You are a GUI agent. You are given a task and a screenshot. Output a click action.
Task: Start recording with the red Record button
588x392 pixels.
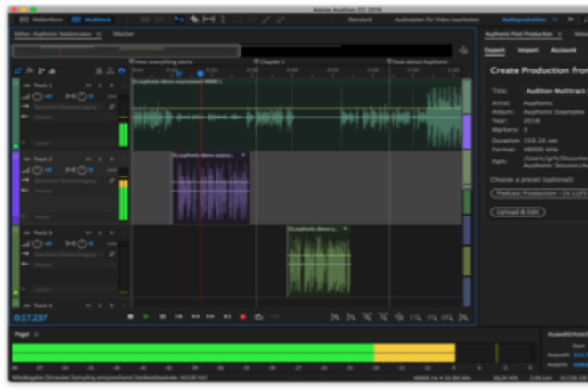click(242, 317)
